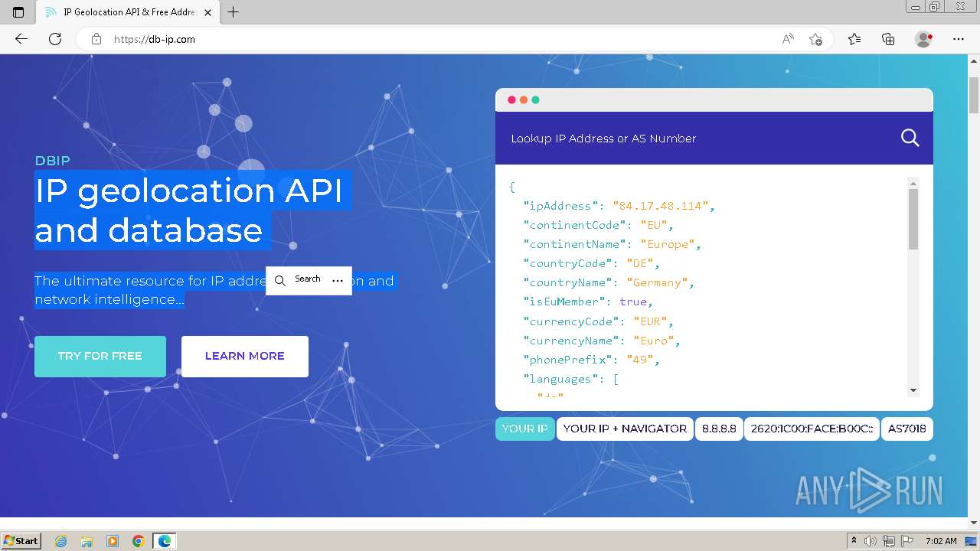The width and height of the screenshot is (980, 551).
Task: Open the Action Center flag icon
Action: tap(907, 541)
